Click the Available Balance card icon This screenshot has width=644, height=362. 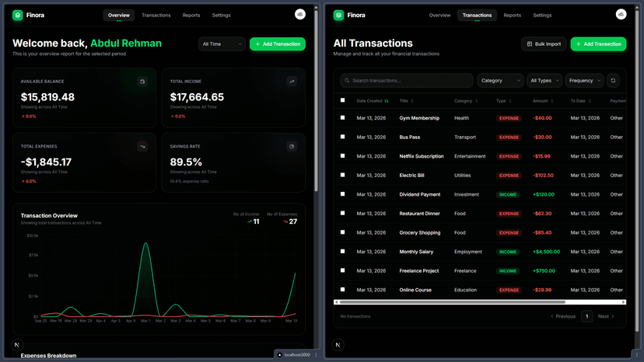[x=142, y=82]
